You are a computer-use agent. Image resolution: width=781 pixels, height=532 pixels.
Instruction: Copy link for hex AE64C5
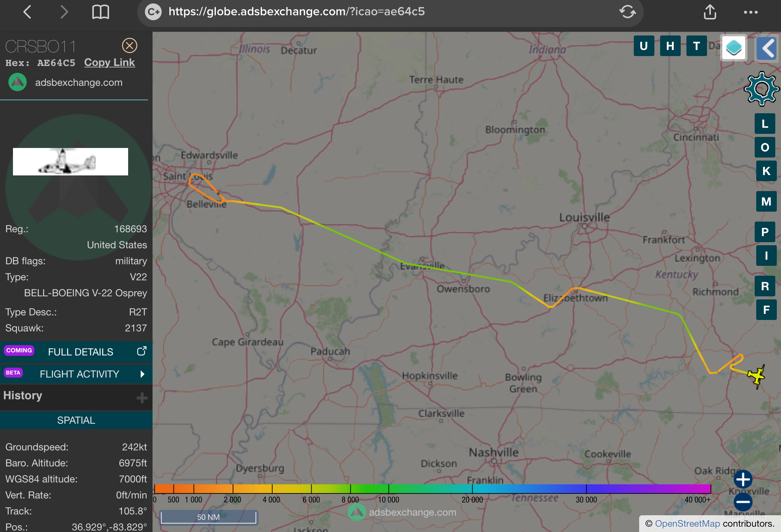[x=109, y=63]
